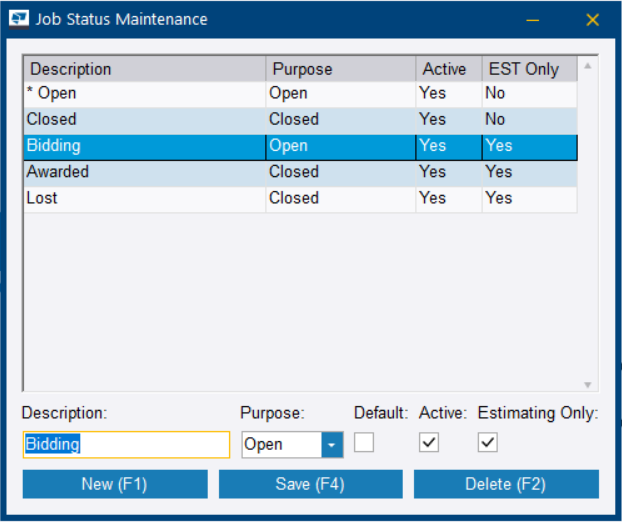The image size is (622, 522).
Task: Click the Save (F4) button
Action: click(x=310, y=485)
